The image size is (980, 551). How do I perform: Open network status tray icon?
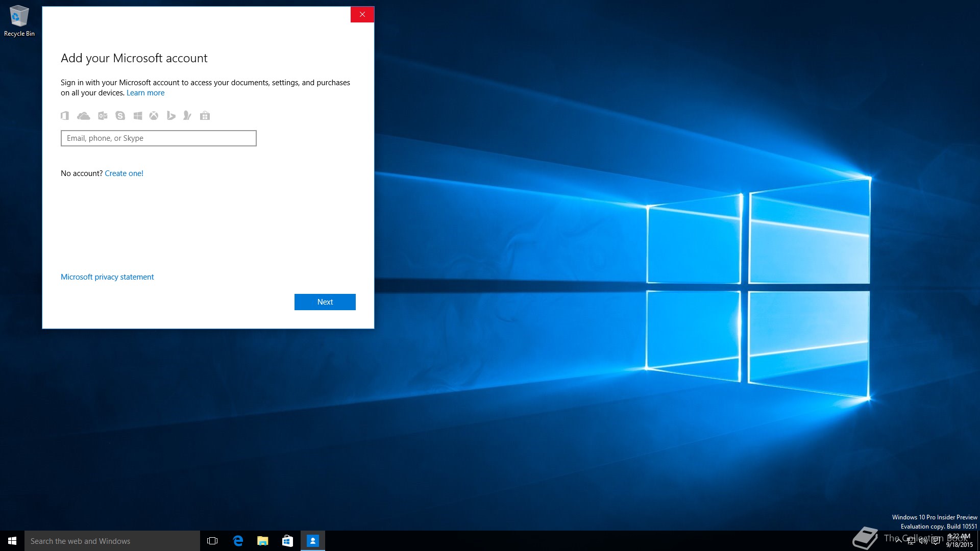911,541
